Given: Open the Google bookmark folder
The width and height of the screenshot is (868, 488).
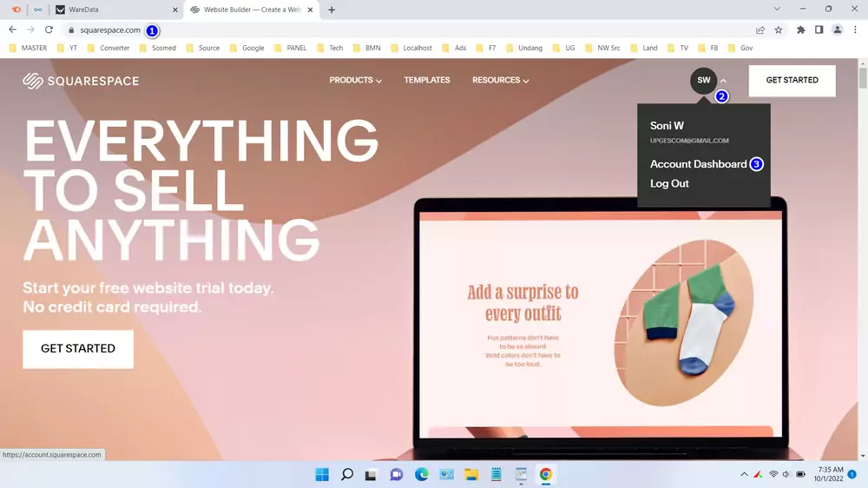Looking at the screenshot, I should (x=247, y=48).
